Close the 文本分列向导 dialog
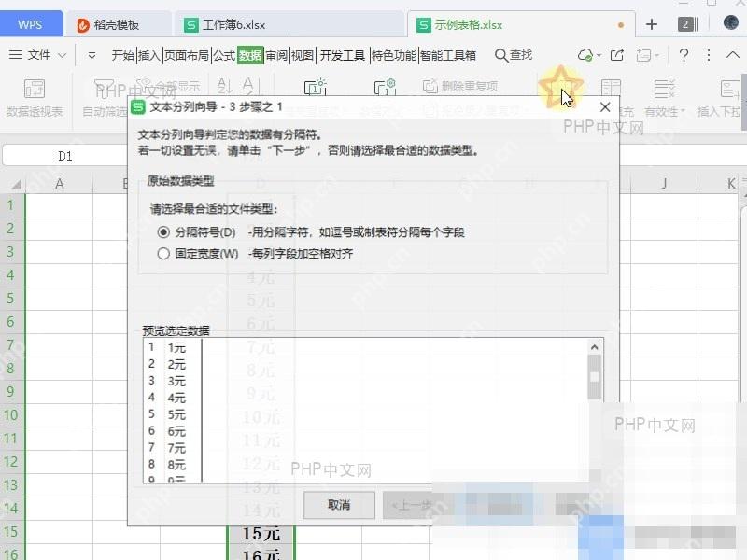The image size is (747, 560). (605, 107)
